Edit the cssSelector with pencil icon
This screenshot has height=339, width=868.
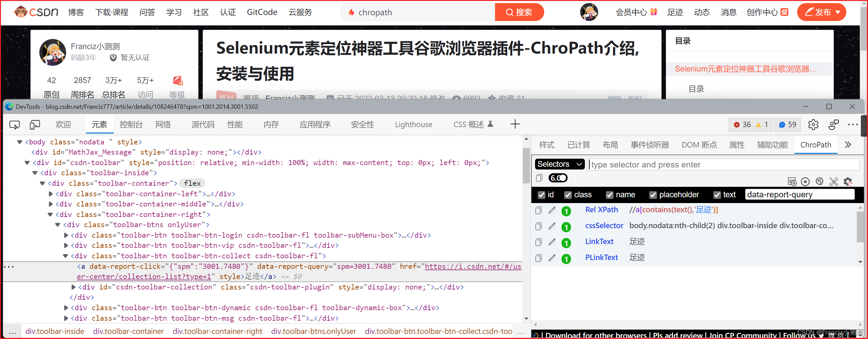click(x=552, y=226)
